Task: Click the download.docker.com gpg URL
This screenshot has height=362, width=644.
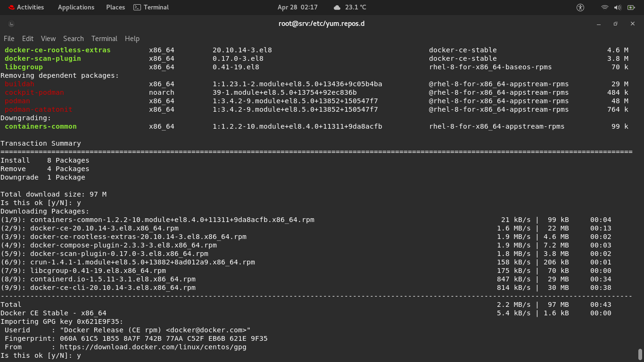Action: (x=153, y=347)
